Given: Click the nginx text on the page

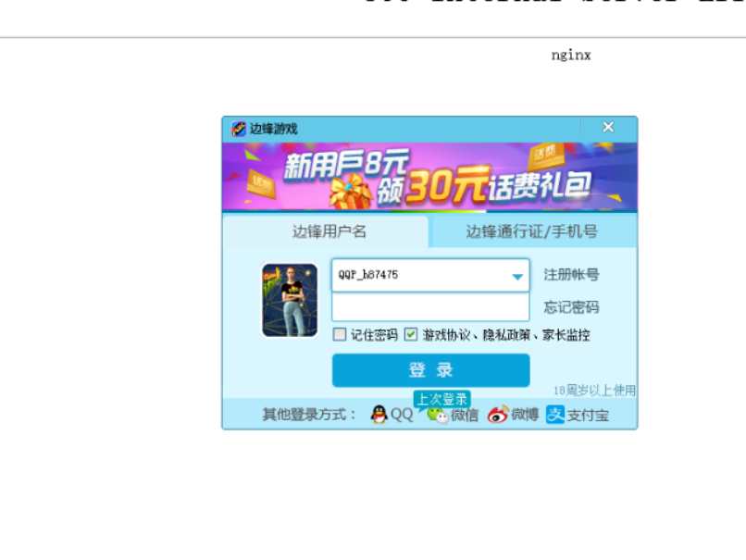Looking at the screenshot, I should (x=571, y=56).
